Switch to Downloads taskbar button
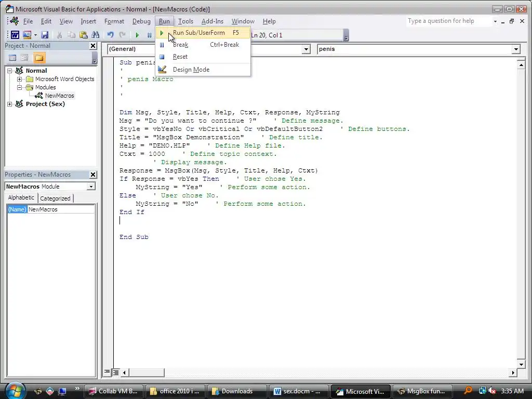 (x=236, y=391)
